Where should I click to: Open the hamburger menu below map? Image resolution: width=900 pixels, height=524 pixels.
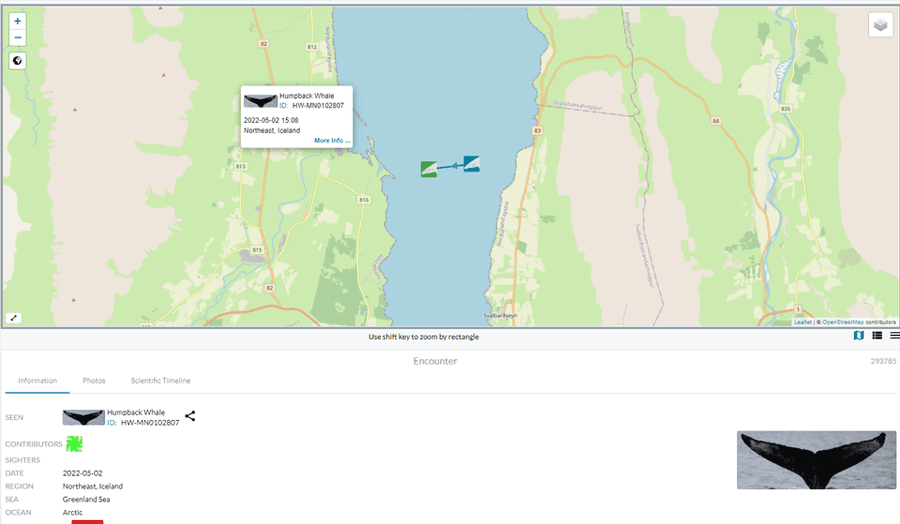894,336
